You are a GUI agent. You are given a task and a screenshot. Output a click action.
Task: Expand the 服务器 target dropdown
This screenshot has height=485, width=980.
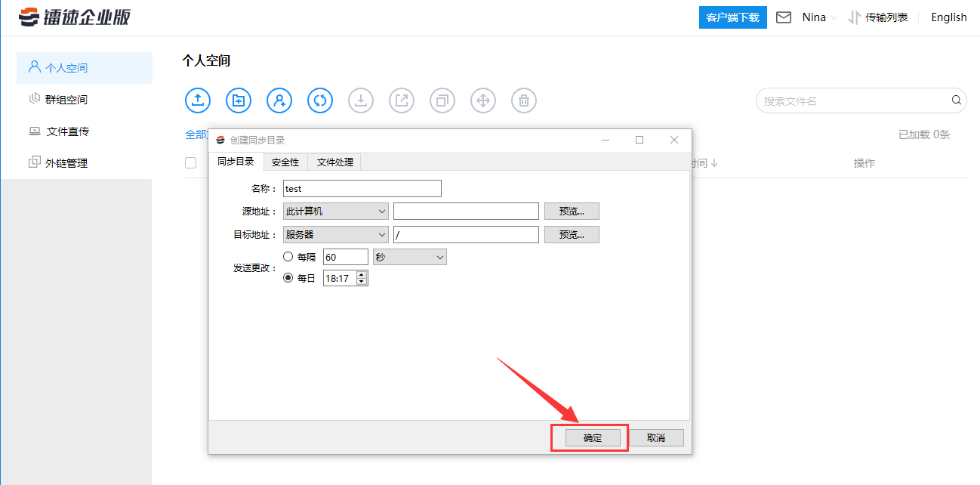click(x=335, y=234)
